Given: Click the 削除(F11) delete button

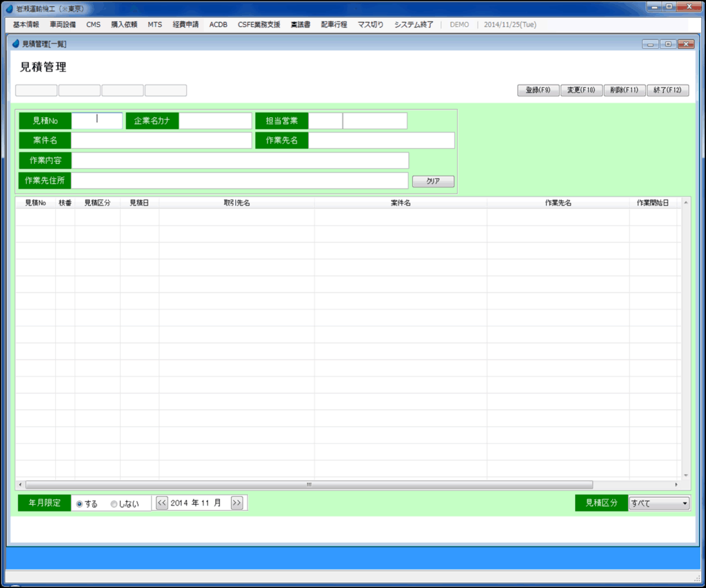Looking at the screenshot, I should click(624, 90).
